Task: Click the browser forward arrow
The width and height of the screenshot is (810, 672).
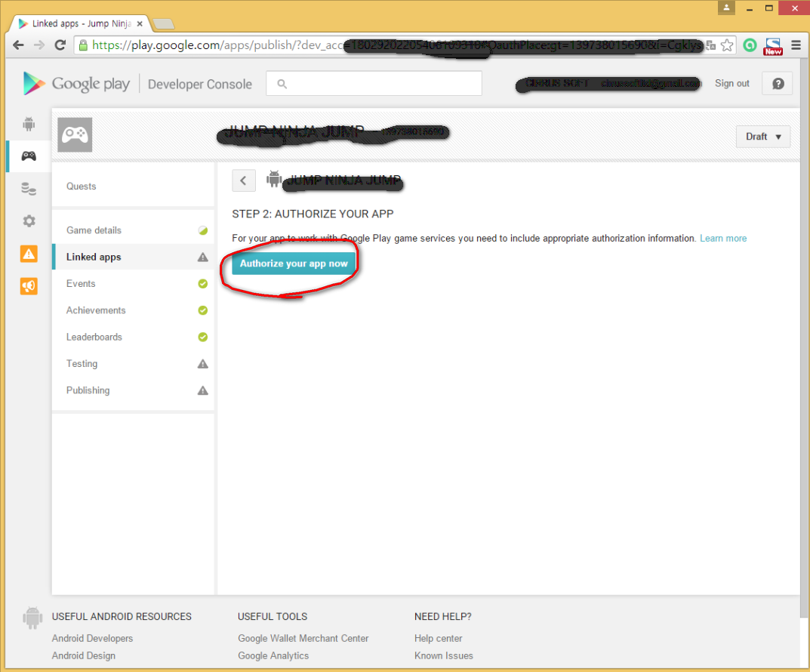Action: click(39, 45)
